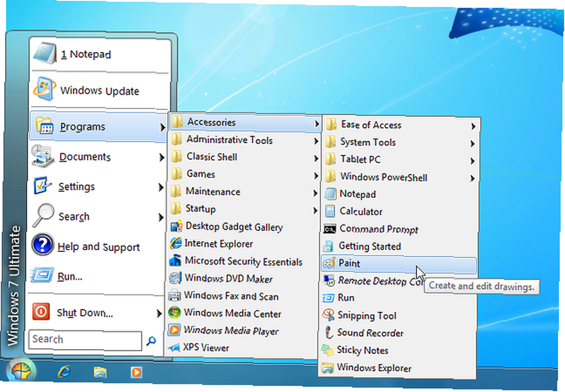
Task: Open the folder icon on the taskbar
Action: [x=100, y=372]
